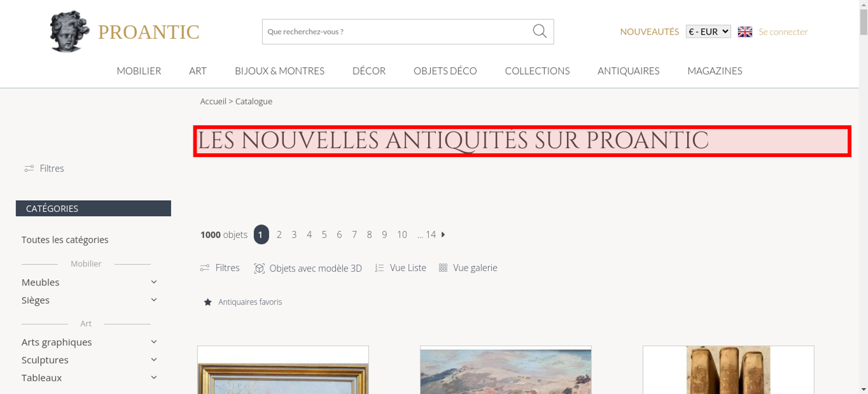Viewport: 868px width, 394px height.
Task: Click the 3D model cube icon
Action: 259,268
